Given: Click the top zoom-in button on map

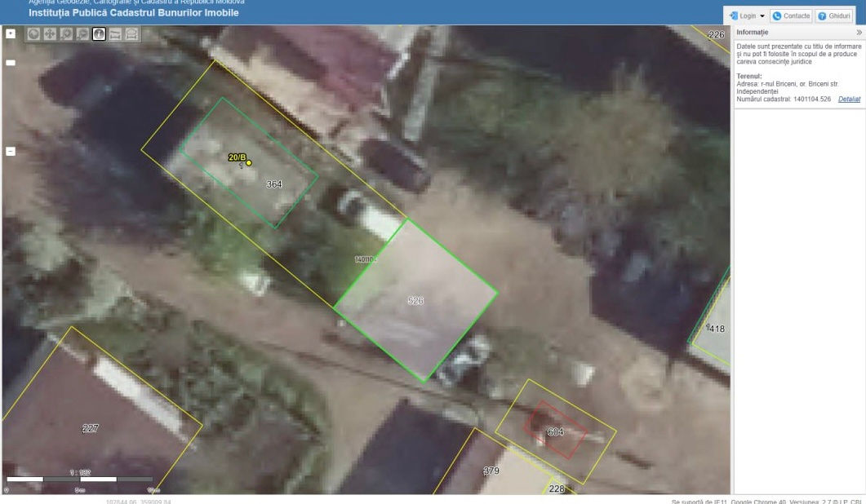Looking at the screenshot, I should (11, 33).
